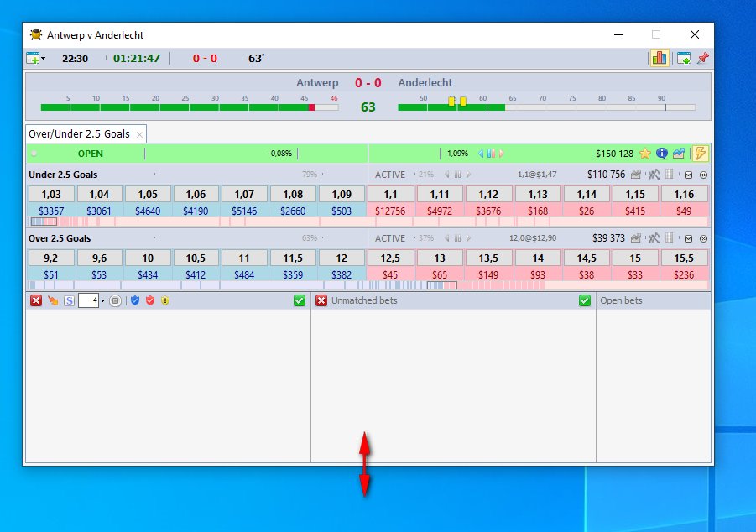Close the Over/Under 2.5 Goals tab

pos(139,134)
